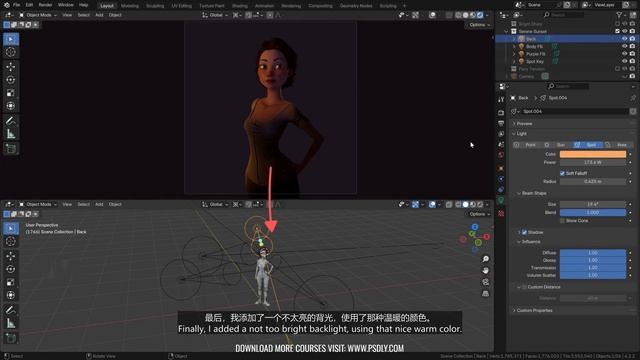Select the Cursor tool in bottom viewport
Screen dimensions: 640x360
click(x=11, y=242)
